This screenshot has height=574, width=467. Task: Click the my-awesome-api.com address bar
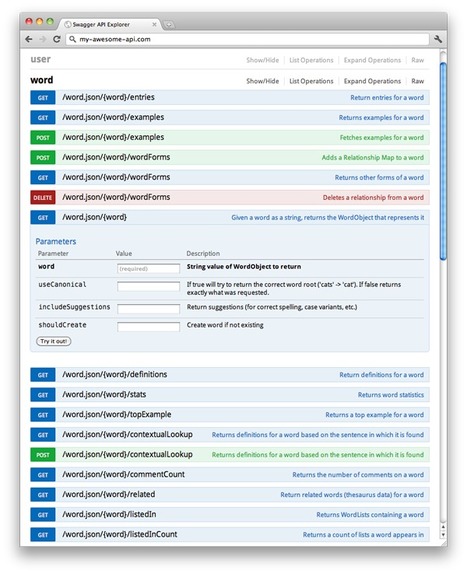247,39
